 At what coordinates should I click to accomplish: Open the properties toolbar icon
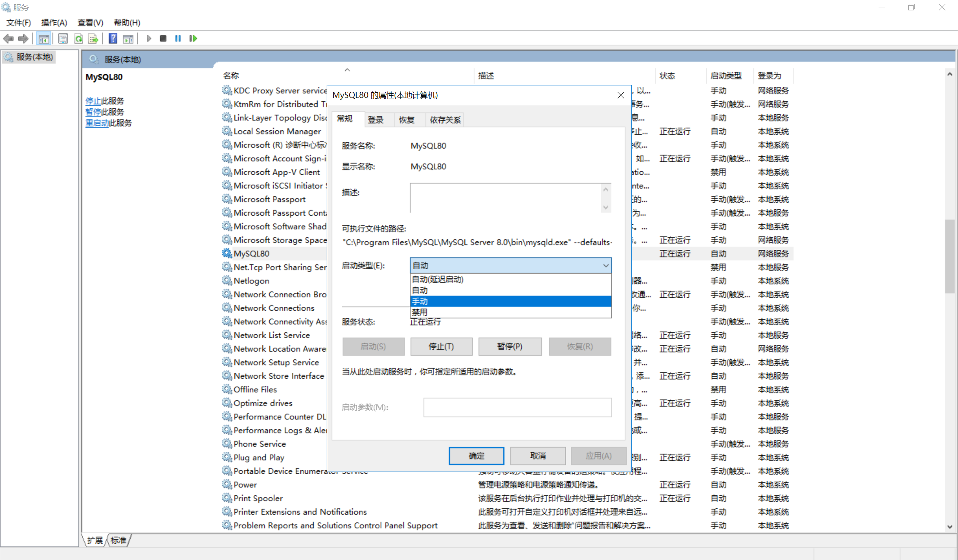(x=63, y=39)
